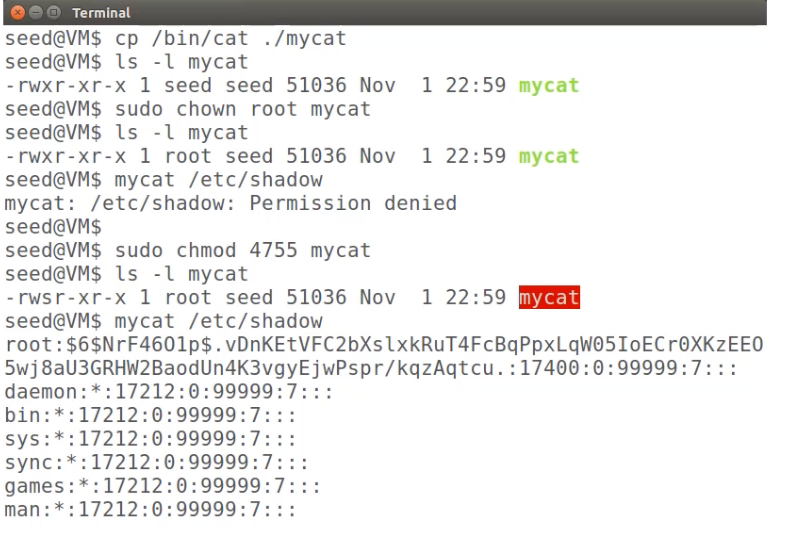812x534 pixels.
Task: Click the daemon shadow entry
Action: click(168, 392)
